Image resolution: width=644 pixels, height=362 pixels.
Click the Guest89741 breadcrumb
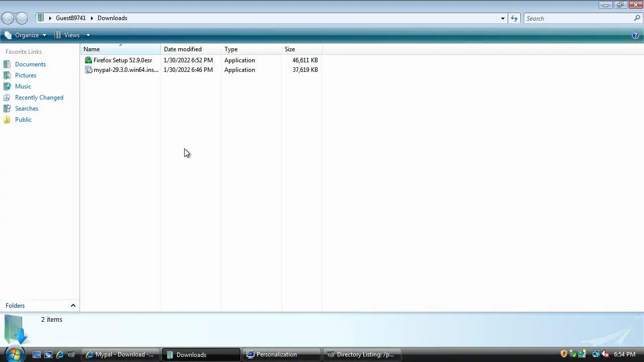70,18
